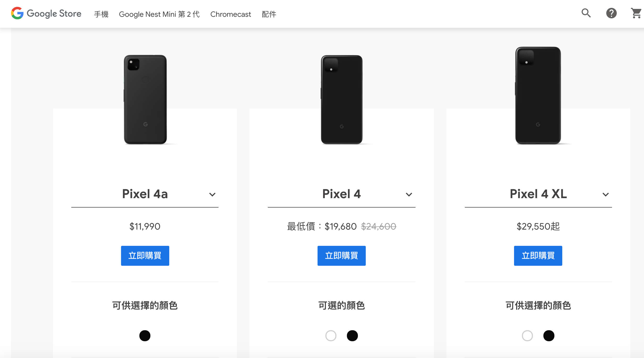The width and height of the screenshot is (644, 358).
Task: Click 立即購買 under Pixel 4 XL
Action: 538,256
